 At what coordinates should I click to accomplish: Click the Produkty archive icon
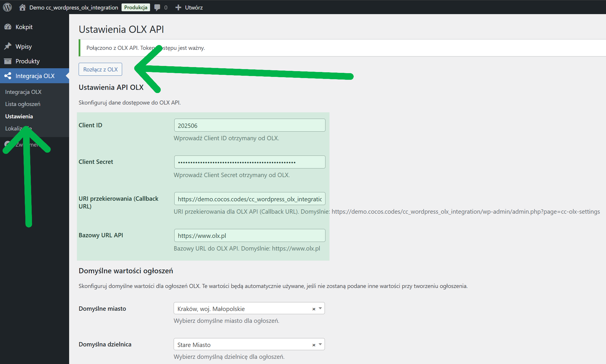tap(8, 61)
